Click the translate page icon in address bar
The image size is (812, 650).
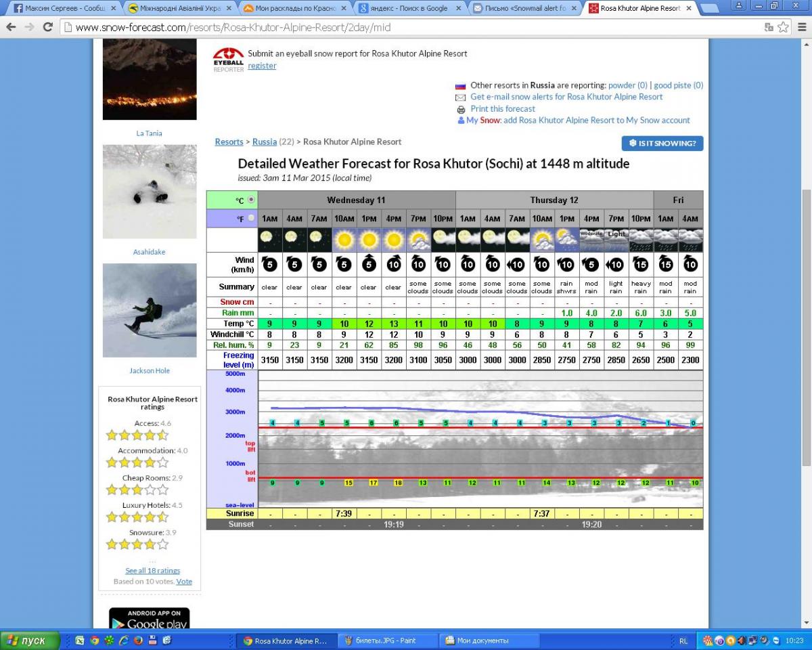point(769,27)
